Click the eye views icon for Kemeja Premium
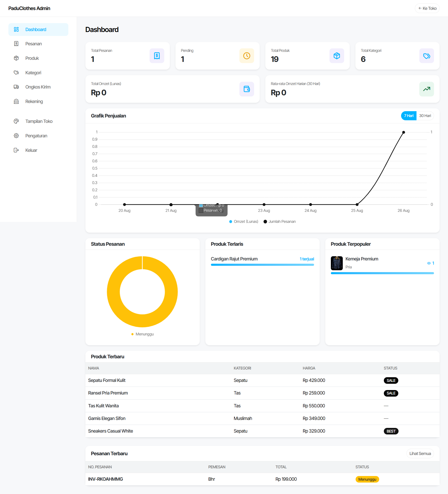 (429, 263)
